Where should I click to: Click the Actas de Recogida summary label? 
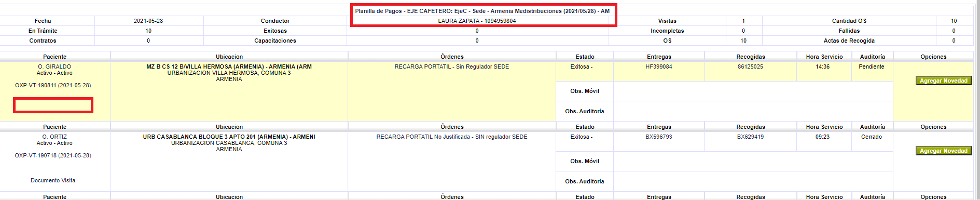pyautogui.click(x=849, y=41)
